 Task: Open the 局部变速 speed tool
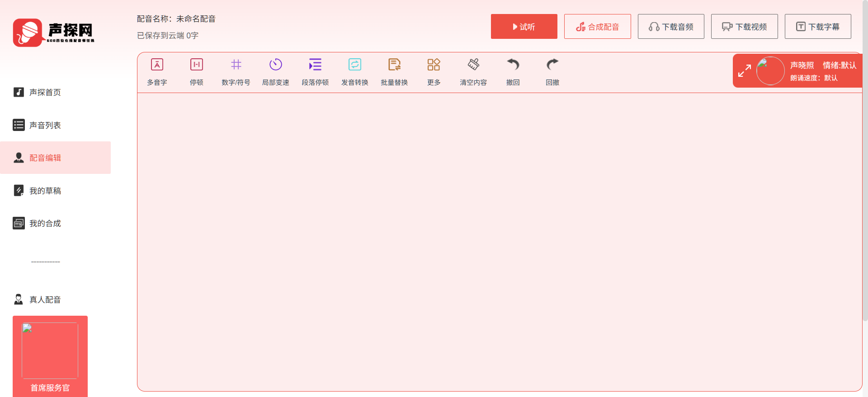pos(275,65)
